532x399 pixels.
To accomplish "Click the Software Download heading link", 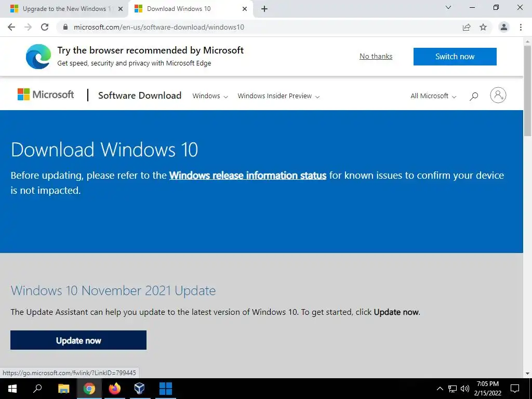I will click(x=140, y=96).
